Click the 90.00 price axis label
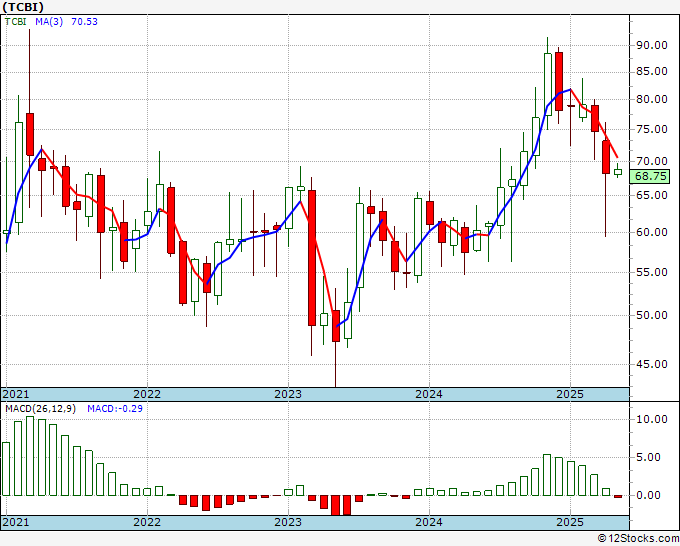Screen dimensions: 680x546 (651, 45)
